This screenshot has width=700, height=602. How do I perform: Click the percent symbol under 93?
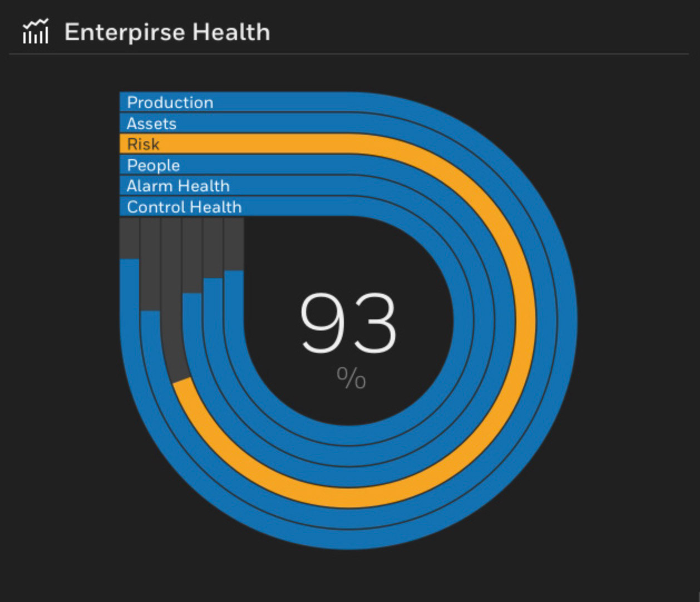(x=351, y=378)
